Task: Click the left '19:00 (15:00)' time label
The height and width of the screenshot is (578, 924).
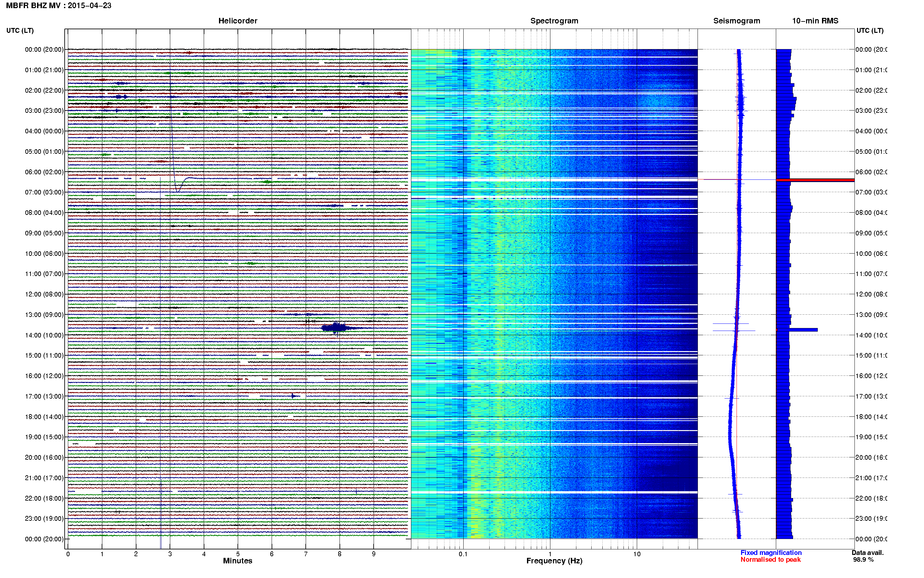Action: click(x=44, y=437)
